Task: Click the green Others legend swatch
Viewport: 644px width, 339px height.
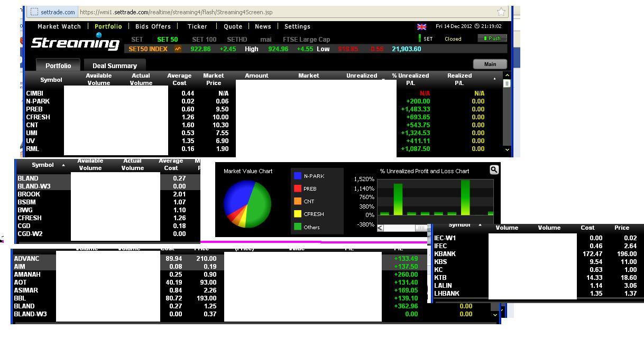Action: (x=298, y=227)
